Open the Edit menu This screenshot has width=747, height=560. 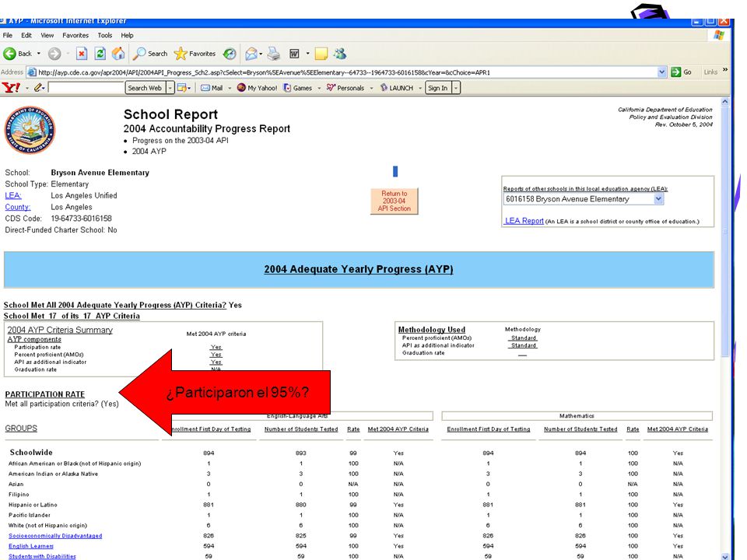(x=26, y=35)
